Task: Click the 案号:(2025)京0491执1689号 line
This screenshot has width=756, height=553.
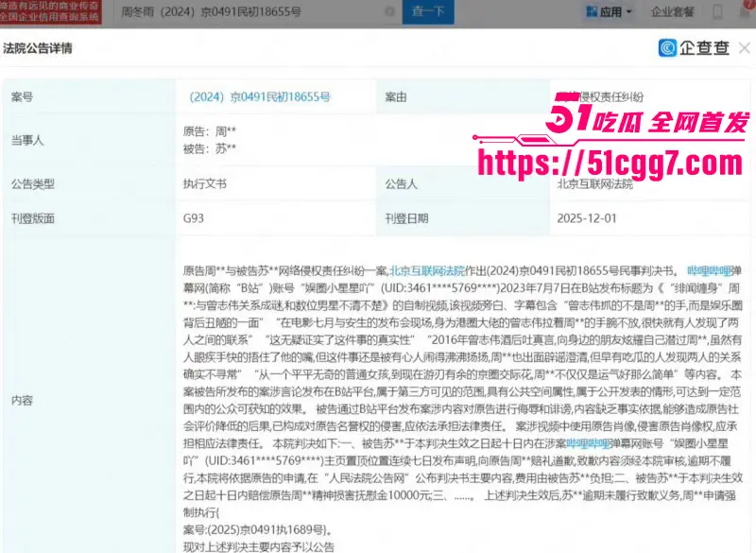Action: pos(258,530)
